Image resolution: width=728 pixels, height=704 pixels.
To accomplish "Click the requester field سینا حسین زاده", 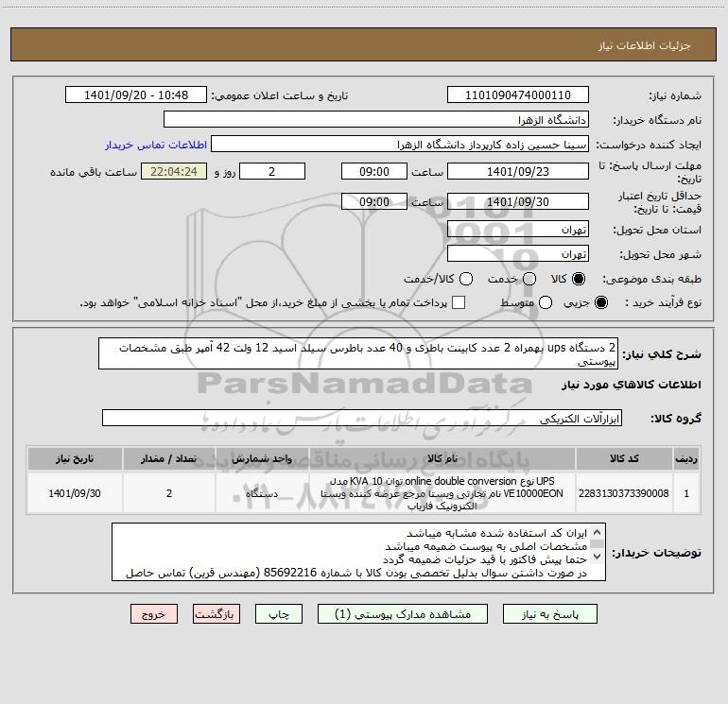I will coord(400,145).
